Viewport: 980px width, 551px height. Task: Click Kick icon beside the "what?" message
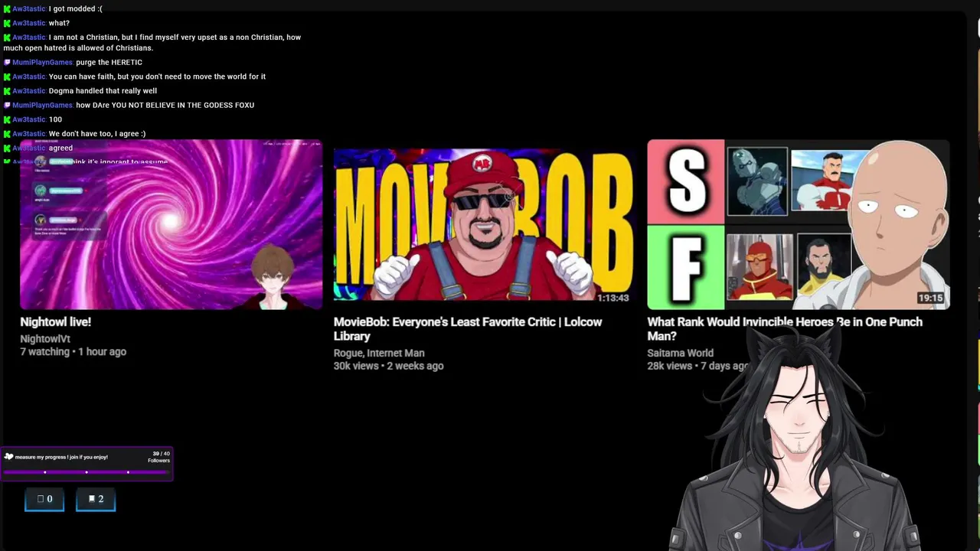pos(7,23)
